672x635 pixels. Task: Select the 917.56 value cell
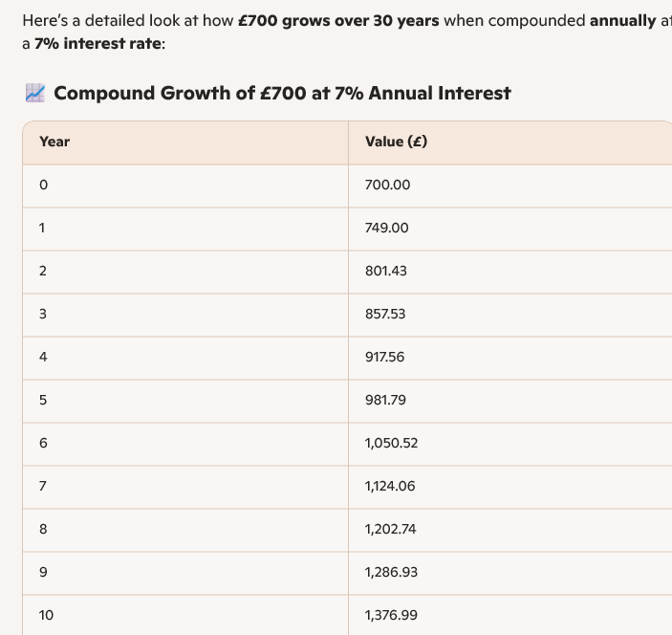385,357
